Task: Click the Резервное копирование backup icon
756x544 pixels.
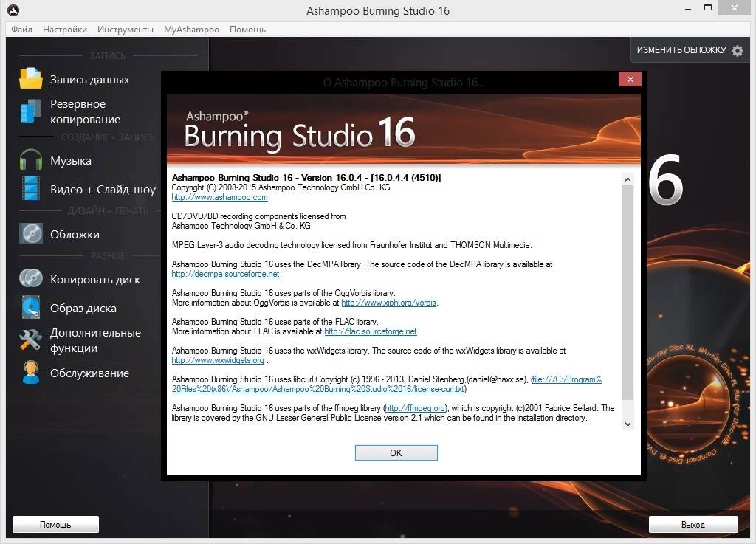Action: coord(31,111)
